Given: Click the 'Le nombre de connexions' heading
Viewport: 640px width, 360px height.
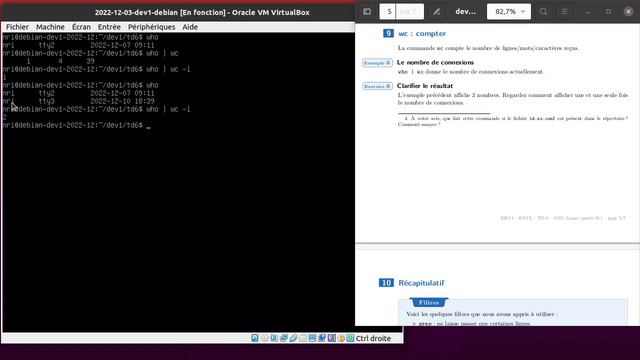Looking at the screenshot, I should coord(435,62).
